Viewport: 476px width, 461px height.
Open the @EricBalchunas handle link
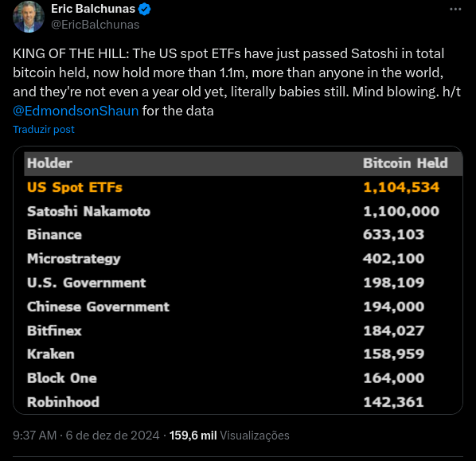point(95,25)
